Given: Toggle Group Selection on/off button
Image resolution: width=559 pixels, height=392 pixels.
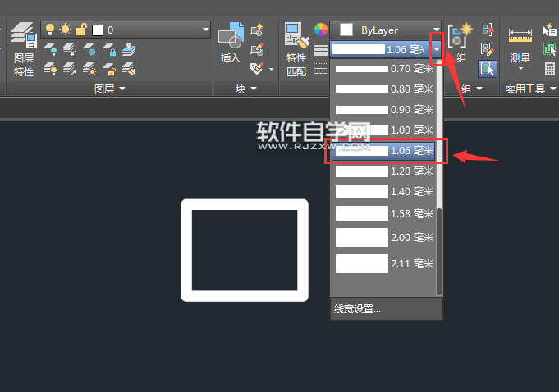Looking at the screenshot, I should (x=488, y=69).
